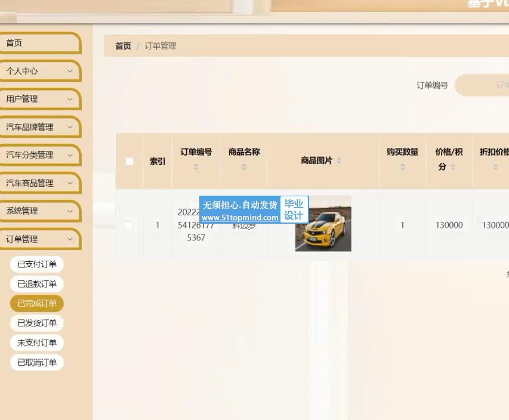This screenshot has width=509, height=420.
Task: Sort by 订单编号 column sort icon
Action: [x=196, y=168]
